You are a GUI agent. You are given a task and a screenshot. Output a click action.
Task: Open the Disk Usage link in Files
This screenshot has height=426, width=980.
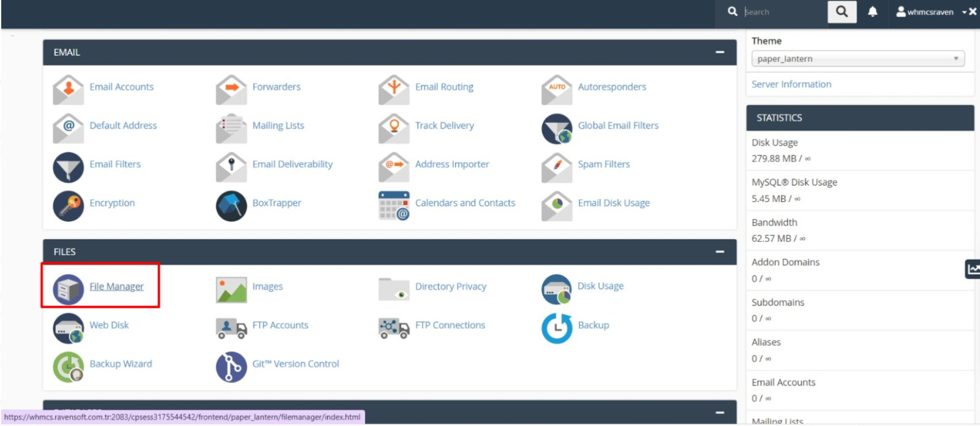(600, 286)
